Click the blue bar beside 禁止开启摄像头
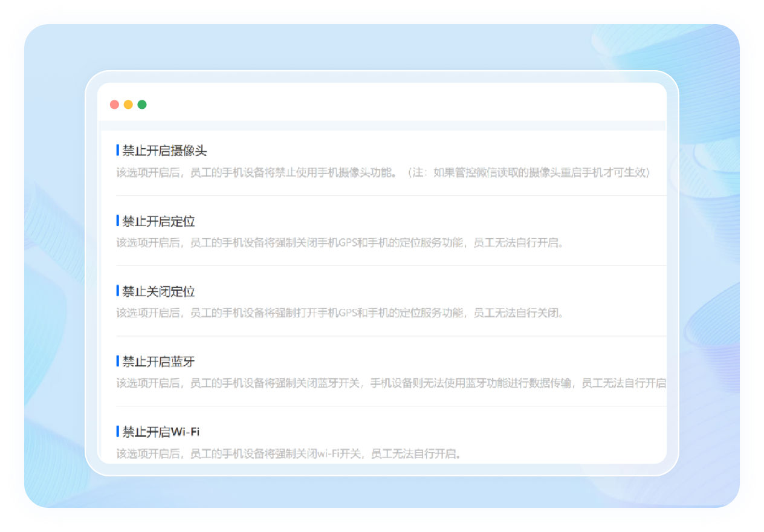764x532 pixels. 117,151
